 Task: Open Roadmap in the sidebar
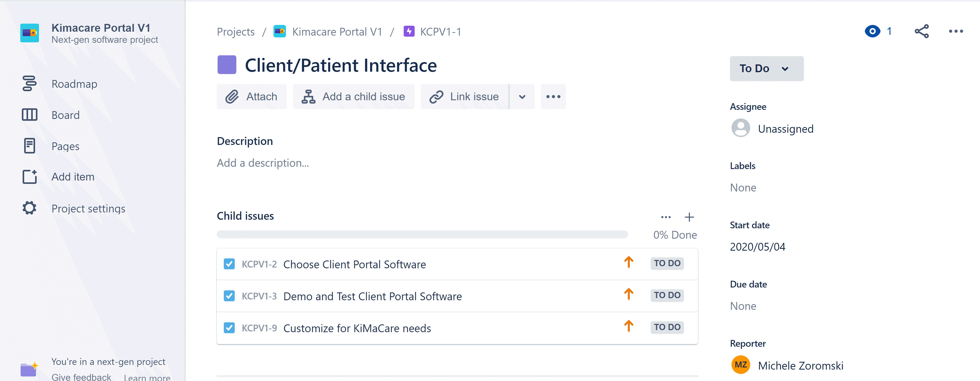74,84
